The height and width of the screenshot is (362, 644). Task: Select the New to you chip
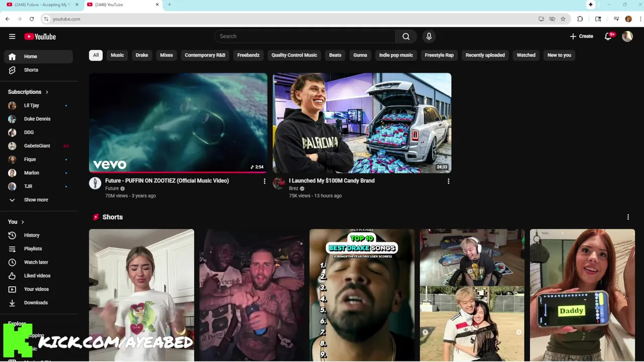[x=559, y=55]
